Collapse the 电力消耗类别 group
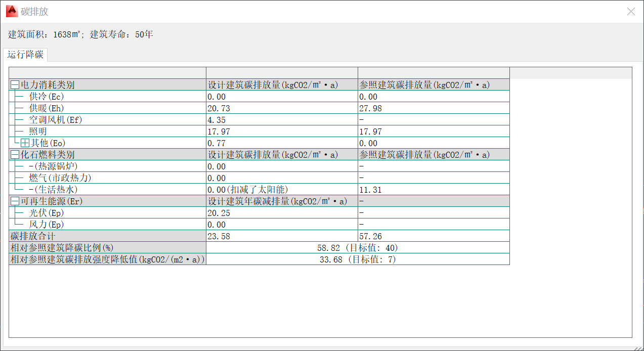 15,85
